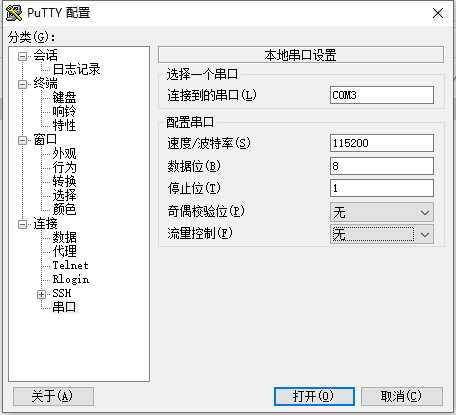Image resolution: width=456 pixels, height=415 pixels.
Task: Open 选择 settings
Action: pos(64,195)
